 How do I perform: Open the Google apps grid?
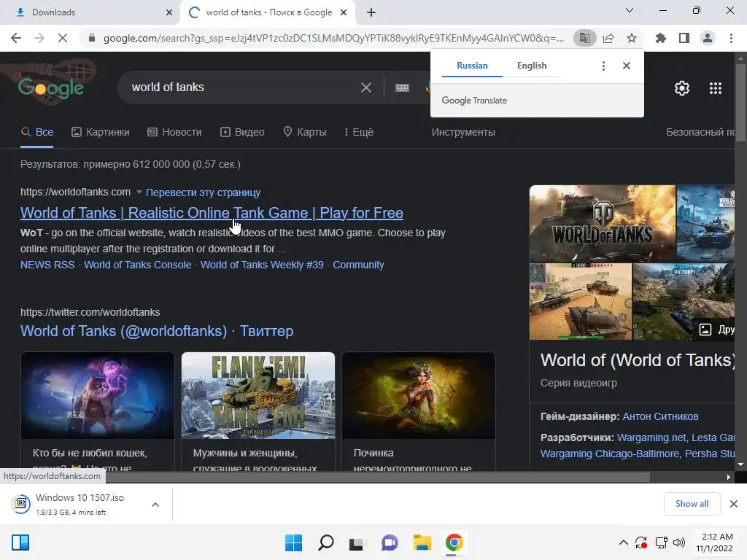(716, 88)
